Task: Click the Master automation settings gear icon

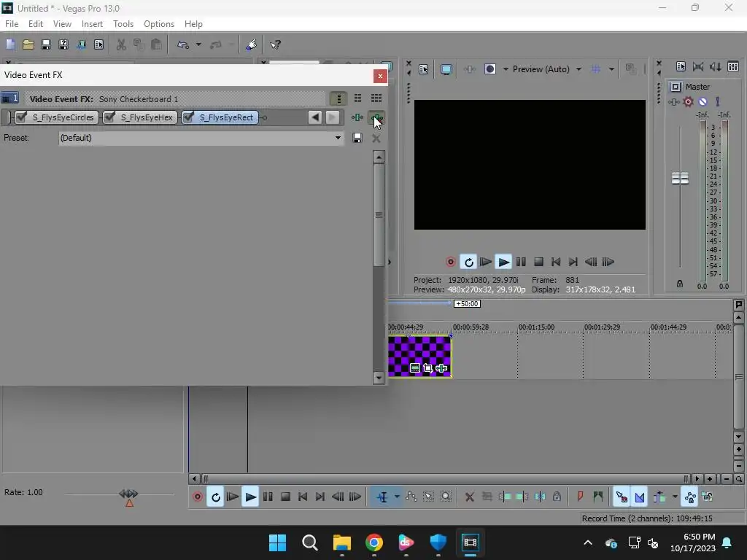Action: click(688, 102)
